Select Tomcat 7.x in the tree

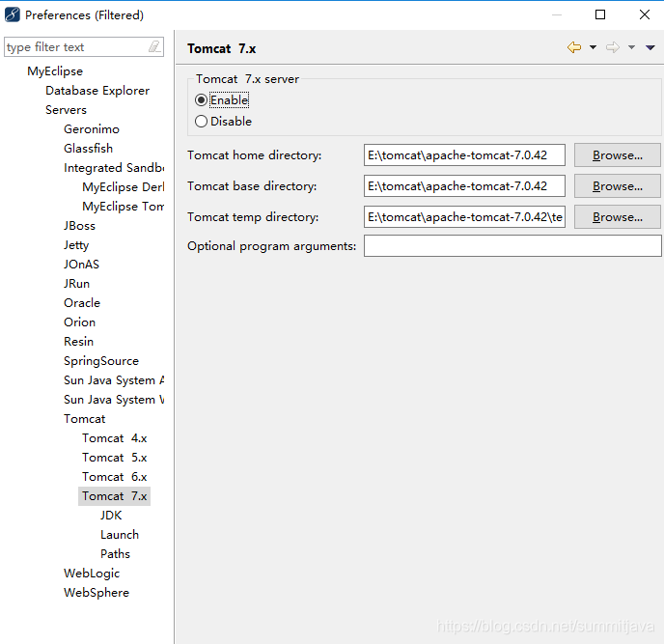coord(114,496)
